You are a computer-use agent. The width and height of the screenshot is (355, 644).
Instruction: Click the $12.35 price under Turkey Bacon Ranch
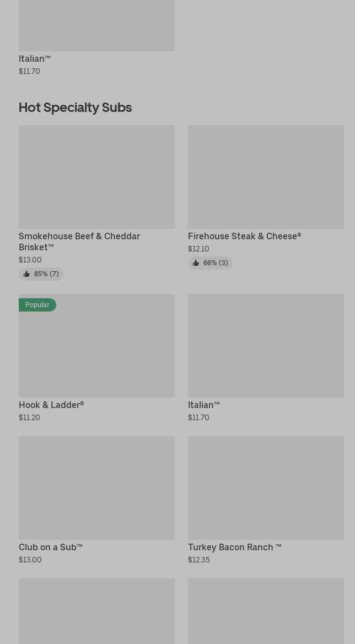coord(198,560)
